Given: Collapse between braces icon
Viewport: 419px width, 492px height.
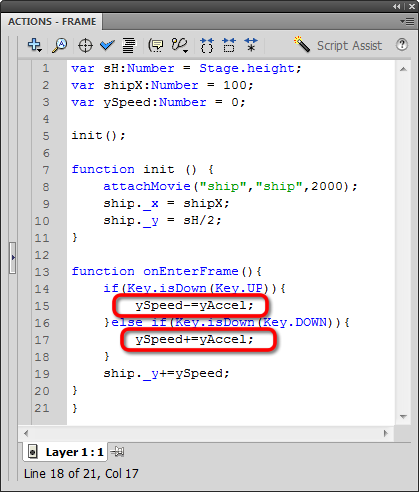Looking at the screenshot, I should 207,45.
